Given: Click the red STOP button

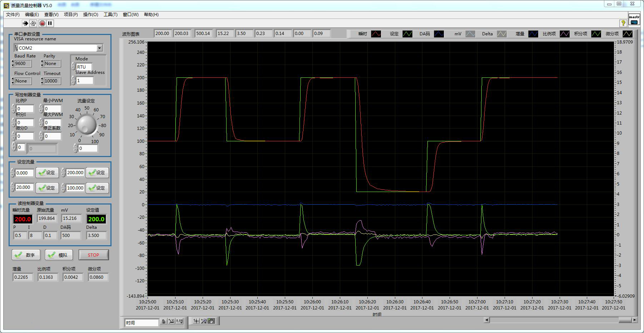Looking at the screenshot, I should tap(94, 255).
